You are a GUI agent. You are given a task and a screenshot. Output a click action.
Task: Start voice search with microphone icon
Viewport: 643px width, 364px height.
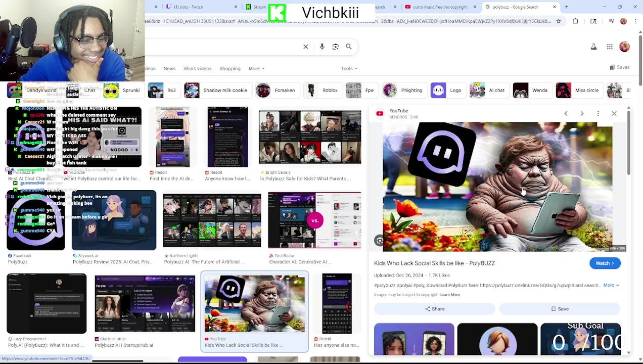(322, 47)
